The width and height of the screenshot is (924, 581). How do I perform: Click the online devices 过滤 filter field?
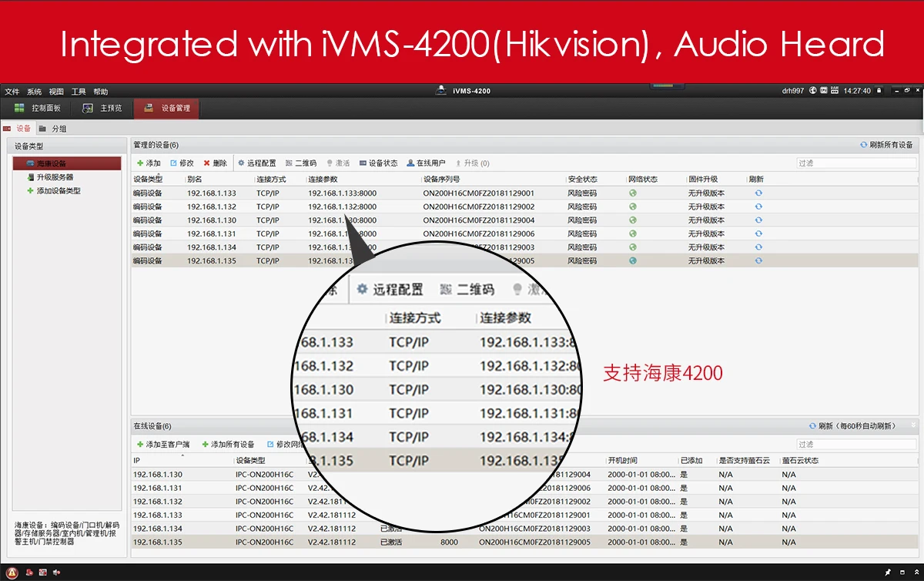pyautogui.click(x=856, y=445)
